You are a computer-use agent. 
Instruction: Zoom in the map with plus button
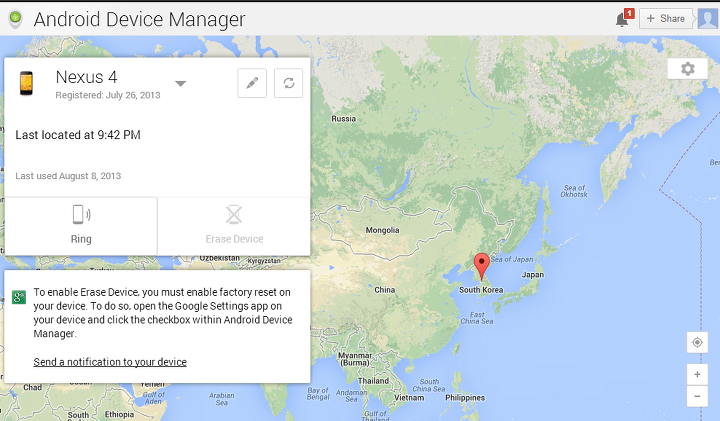(x=697, y=375)
